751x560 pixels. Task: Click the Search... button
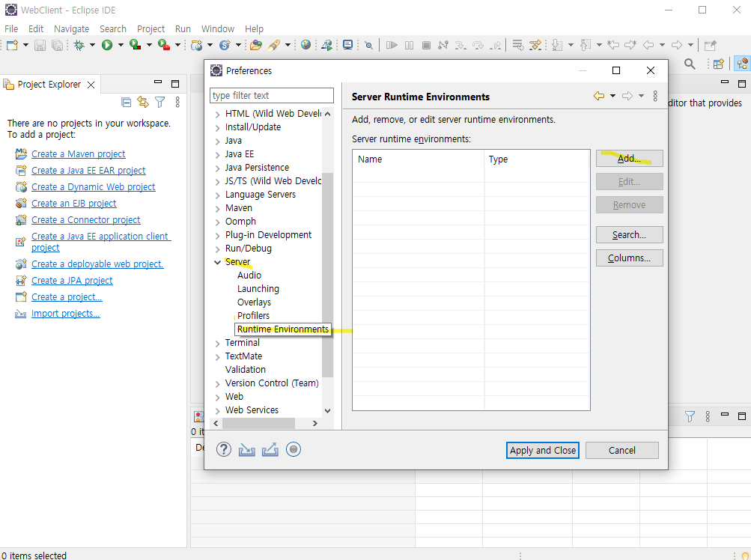(x=630, y=235)
